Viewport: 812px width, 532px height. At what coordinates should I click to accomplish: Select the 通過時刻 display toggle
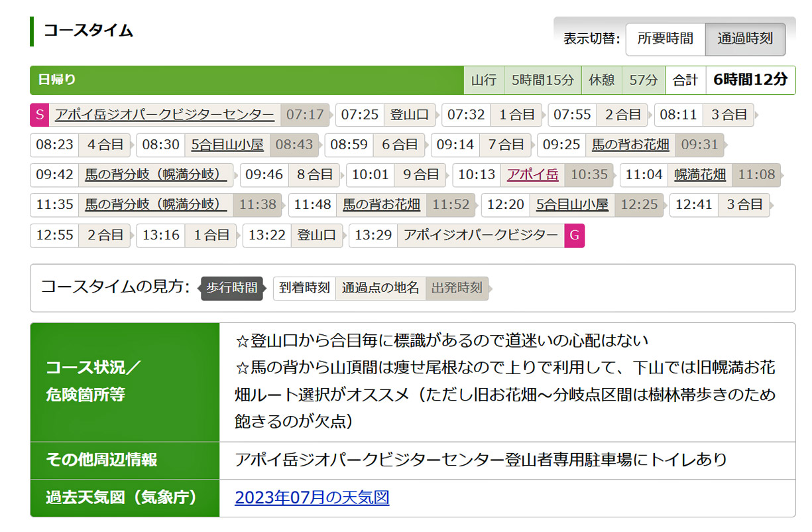[745, 38]
